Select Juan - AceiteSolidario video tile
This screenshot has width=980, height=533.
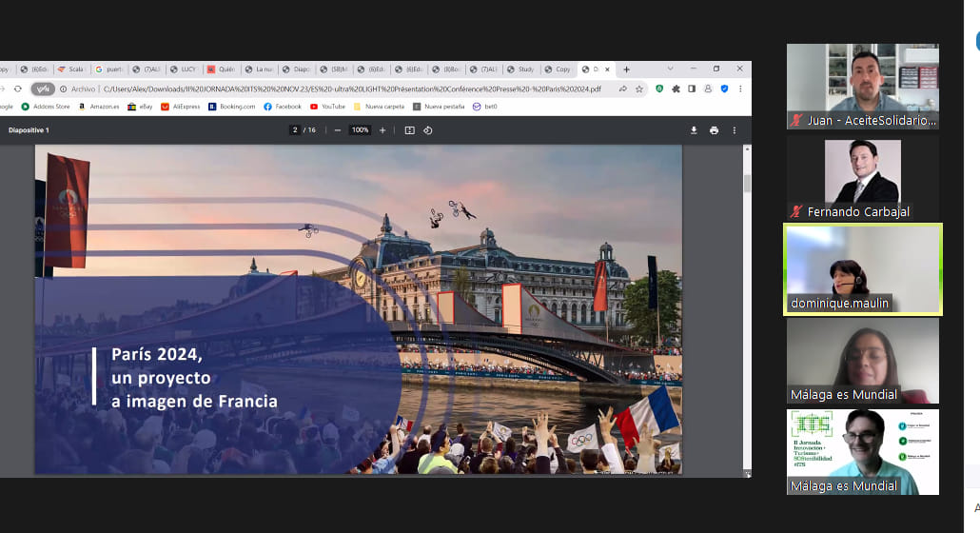(863, 87)
